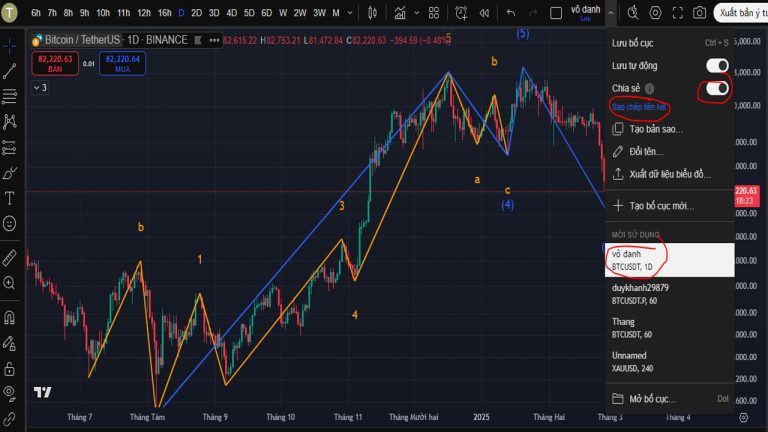
Task: Open the candlestick chart type selector
Action: 372,13
